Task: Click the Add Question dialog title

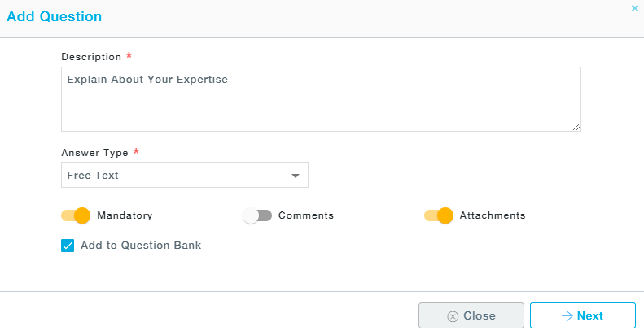Action: tap(55, 16)
